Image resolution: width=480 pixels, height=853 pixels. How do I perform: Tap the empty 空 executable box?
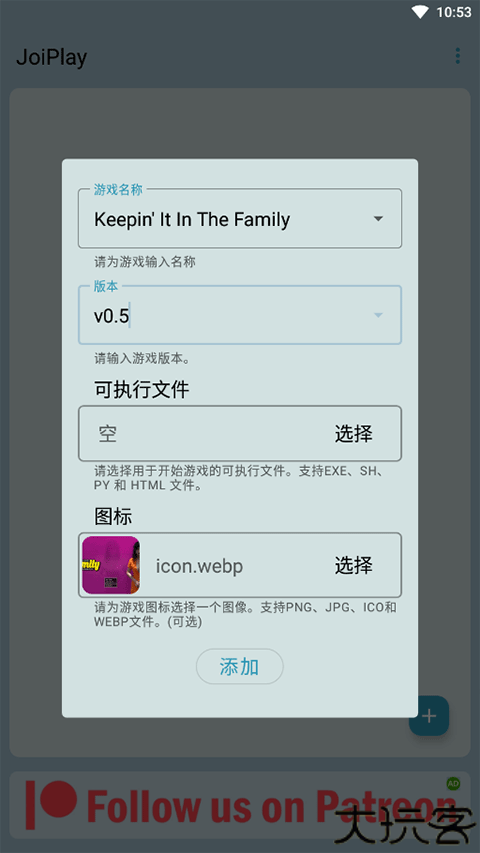click(x=240, y=434)
